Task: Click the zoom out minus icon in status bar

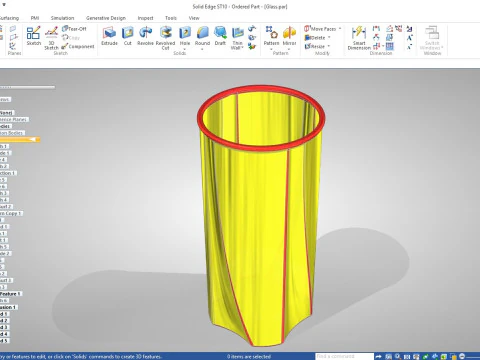Action: pyautogui.click(x=462, y=356)
